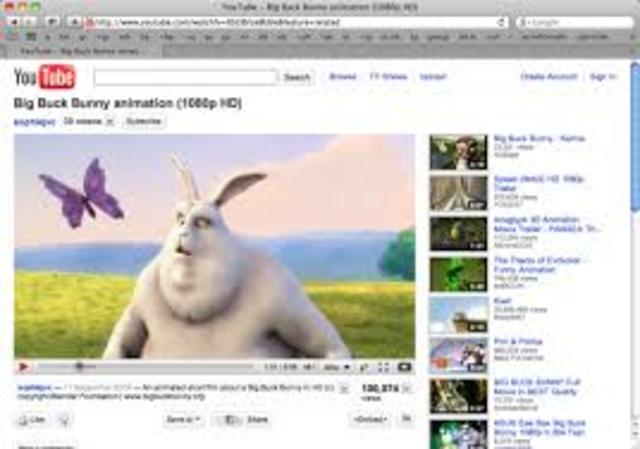Select the YouTube Big Buck Bunny browser tab
640x449 pixels.
coord(80,51)
